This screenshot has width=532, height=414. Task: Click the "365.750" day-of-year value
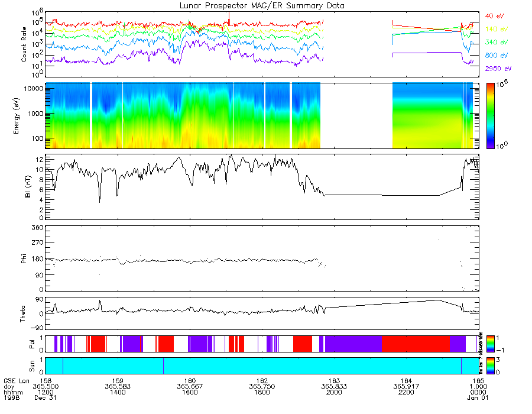[x=262, y=387]
